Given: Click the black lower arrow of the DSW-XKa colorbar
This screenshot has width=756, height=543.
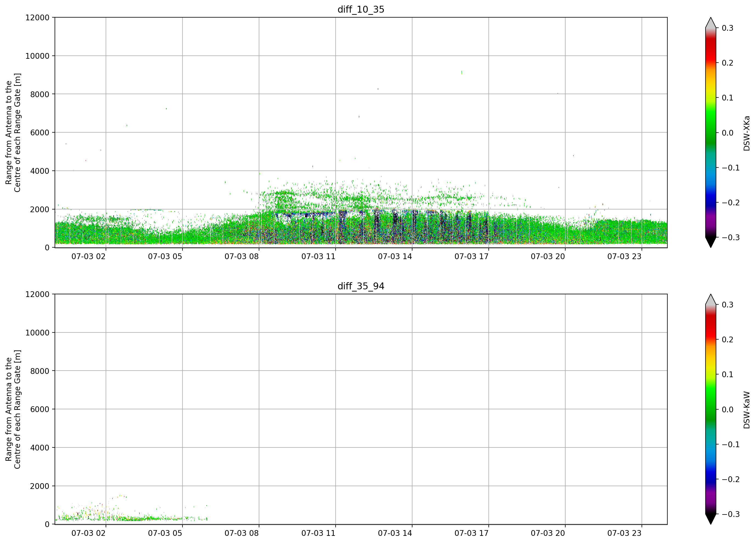Looking at the screenshot, I should click(711, 242).
